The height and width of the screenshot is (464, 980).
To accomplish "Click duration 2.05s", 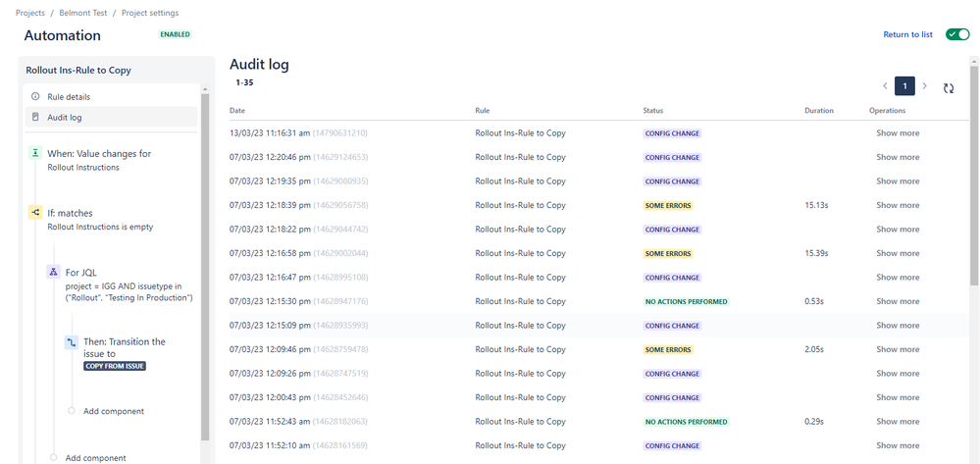I will click(x=814, y=349).
